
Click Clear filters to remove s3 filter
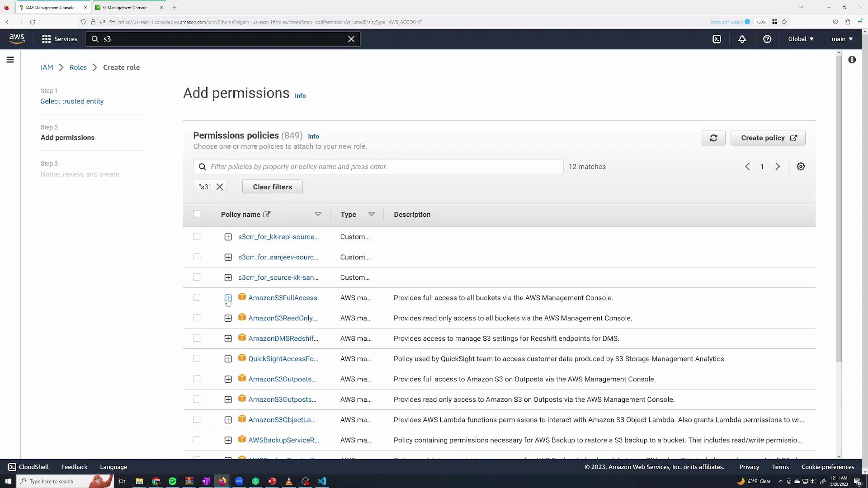pyautogui.click(x=272, y=187)
